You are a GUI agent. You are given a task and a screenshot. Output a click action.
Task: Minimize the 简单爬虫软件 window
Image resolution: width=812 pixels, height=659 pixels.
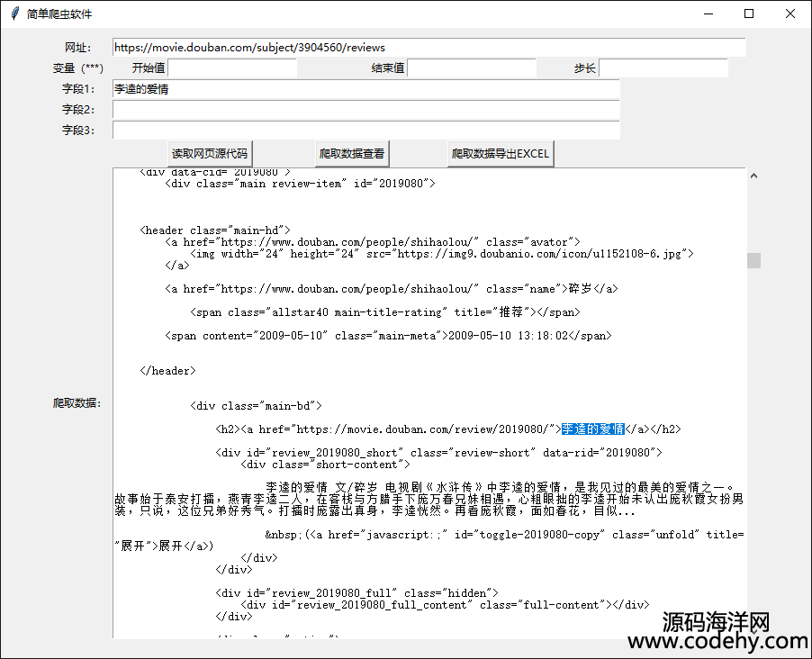[708, 14]
